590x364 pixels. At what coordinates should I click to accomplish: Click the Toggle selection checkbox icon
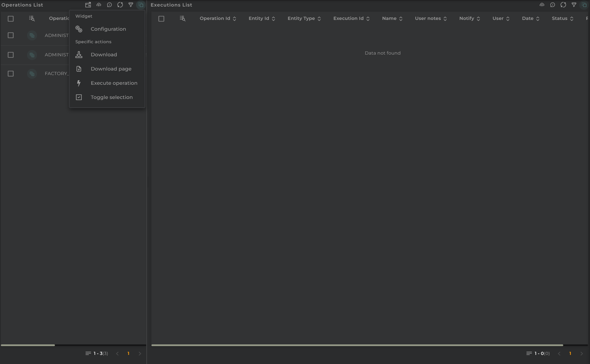point(79,97)
